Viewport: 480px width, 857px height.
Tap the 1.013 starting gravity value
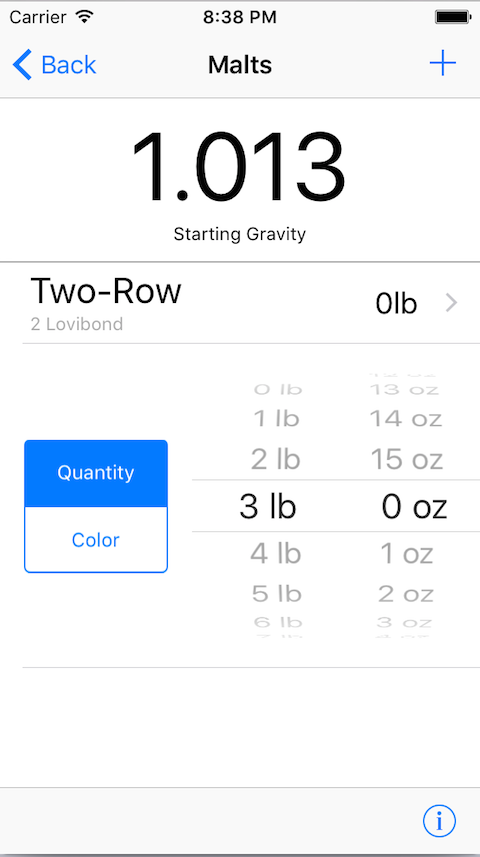click(238, 167)
